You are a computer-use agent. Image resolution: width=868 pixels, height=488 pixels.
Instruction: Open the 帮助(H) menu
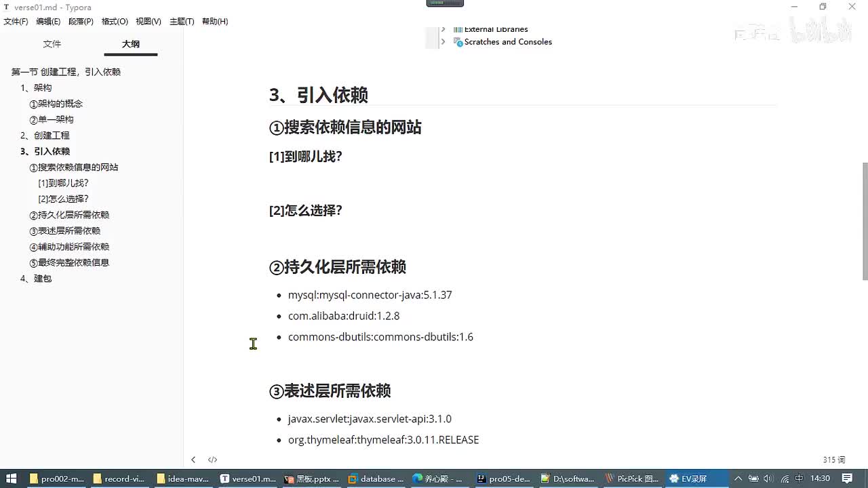click(x=215, y=22)
